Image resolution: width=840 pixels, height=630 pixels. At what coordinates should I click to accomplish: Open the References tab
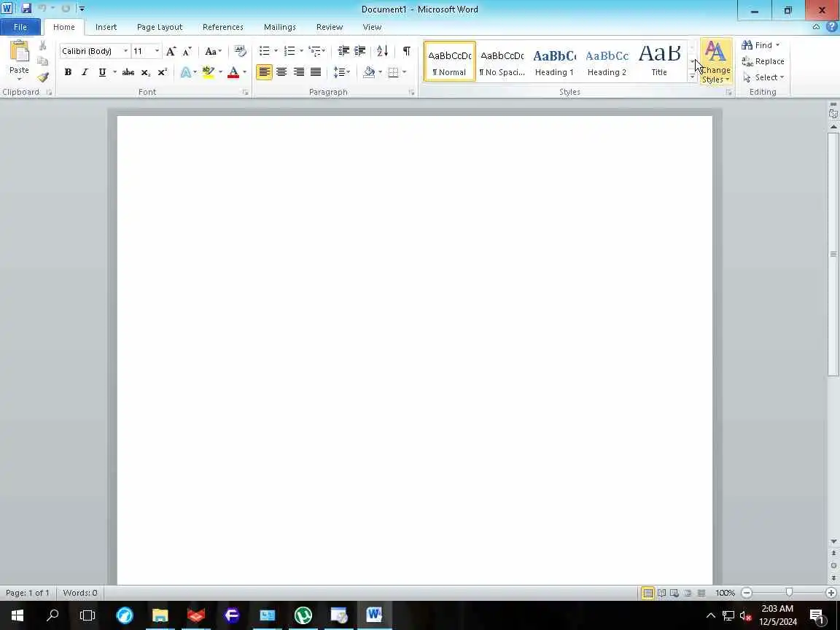223,27
